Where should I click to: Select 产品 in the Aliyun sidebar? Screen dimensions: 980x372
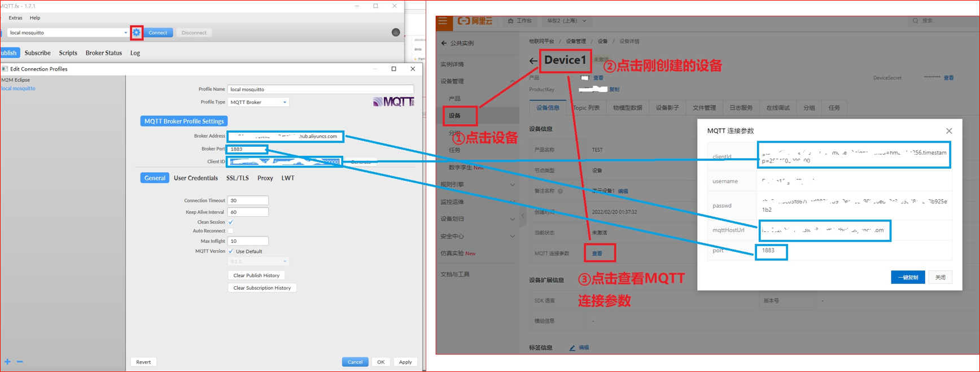click(455, 99)
